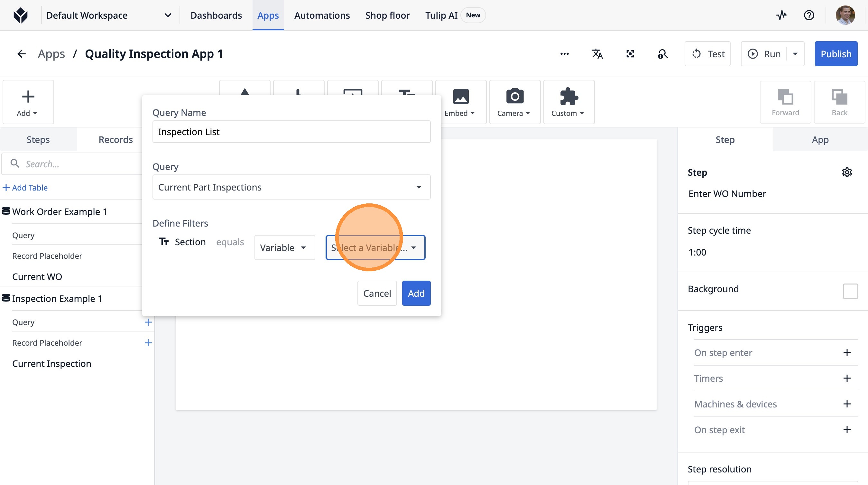Click the back arrow next to Apps

click(x=22, y=54)
